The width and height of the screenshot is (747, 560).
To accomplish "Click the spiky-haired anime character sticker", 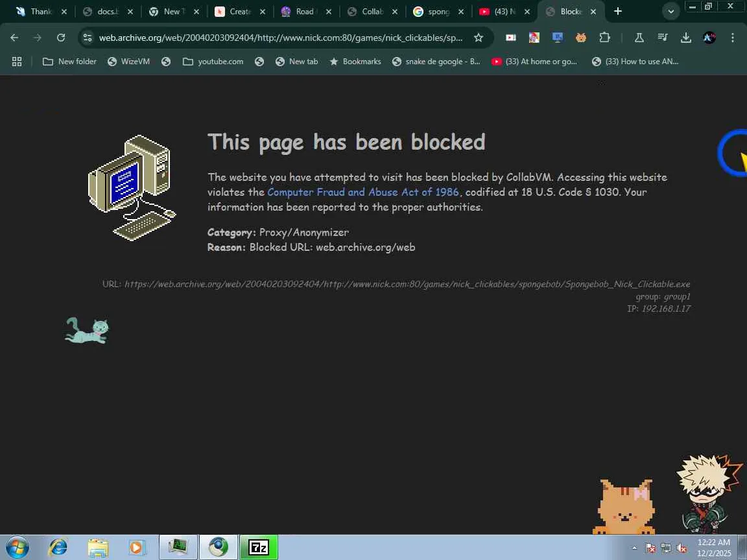I will tap(708, 493).
